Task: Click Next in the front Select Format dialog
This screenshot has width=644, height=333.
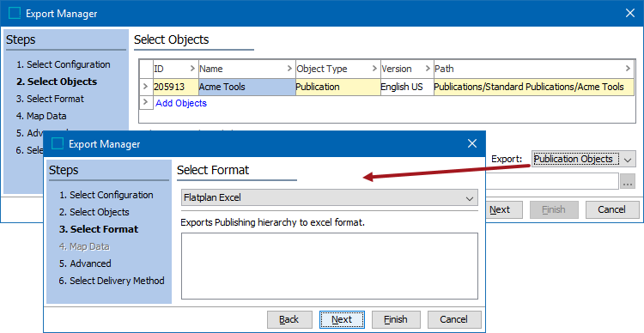Action: [342, 319]
